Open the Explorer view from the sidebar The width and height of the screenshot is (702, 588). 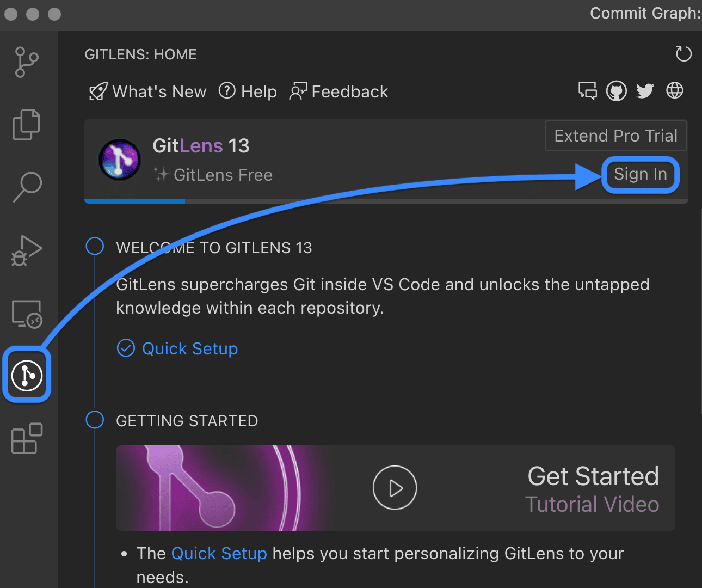27,125
